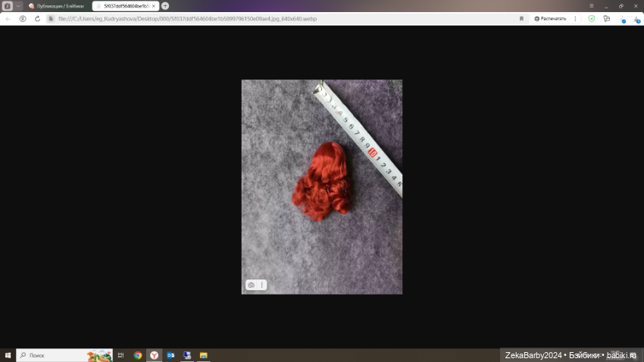This screenshot has width=644, height=362.
Task: Expand three-dot options next to Распечатать
Action: (575, 18)
